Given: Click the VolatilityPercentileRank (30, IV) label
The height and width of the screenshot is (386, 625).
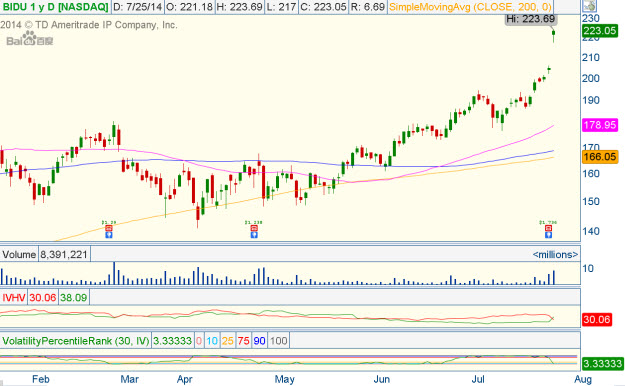Looking at the screenshot, I should [x=76, y=341].
